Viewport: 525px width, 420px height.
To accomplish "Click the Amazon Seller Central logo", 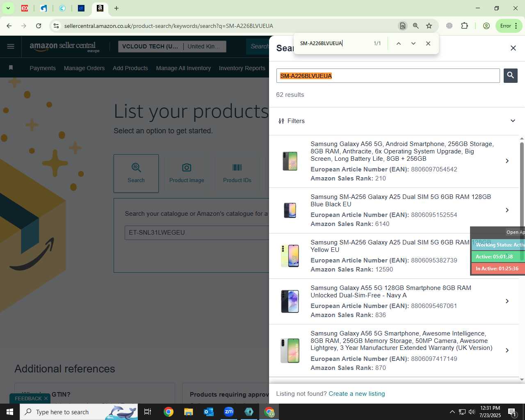I will point(64,46).
